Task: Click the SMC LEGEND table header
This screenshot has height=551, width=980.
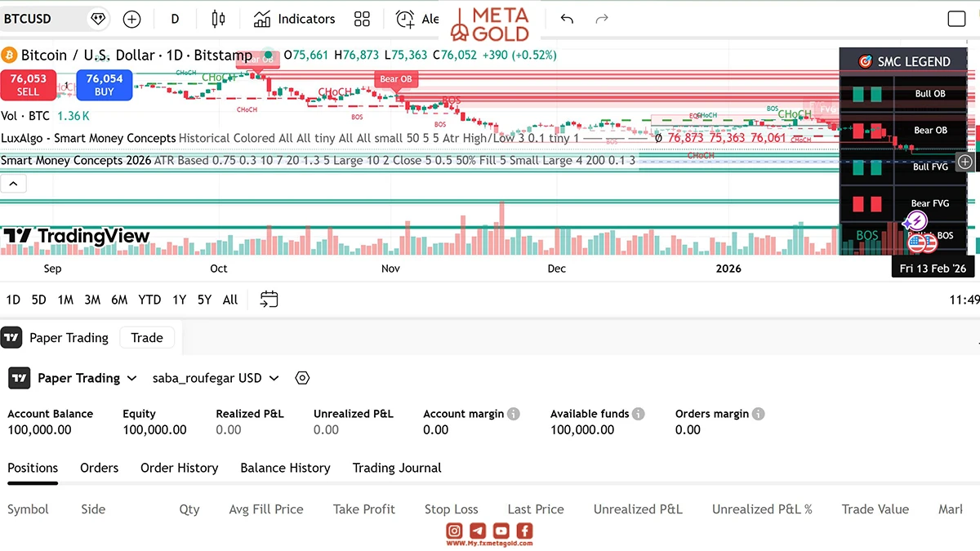Action: point(904,61)
